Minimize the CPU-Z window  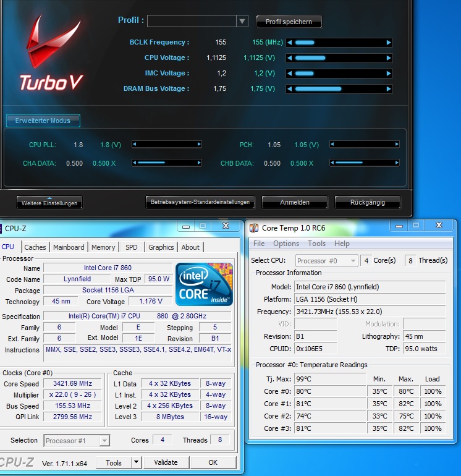pyautogui.click(x=186, y=226)
